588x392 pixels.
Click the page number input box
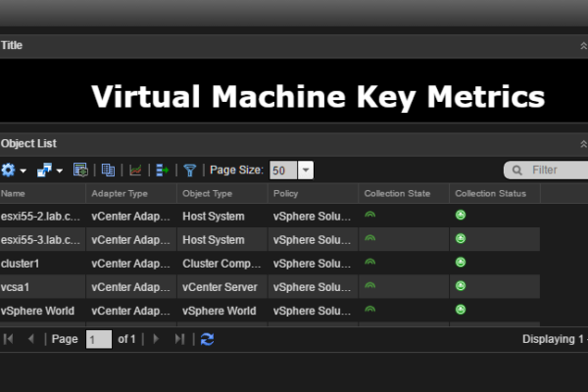pyautogui.click(x=99, y=339)
